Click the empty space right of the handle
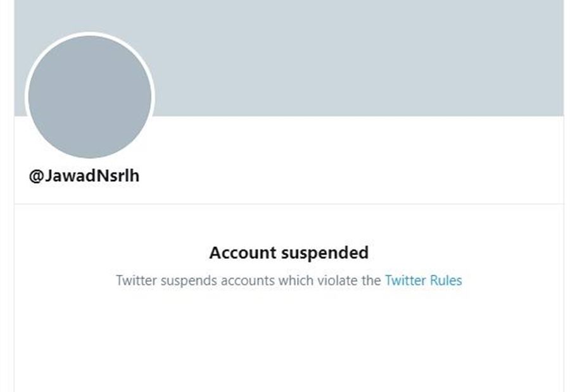The height and width of the screenshot is (392, 570). click(348, 176)
